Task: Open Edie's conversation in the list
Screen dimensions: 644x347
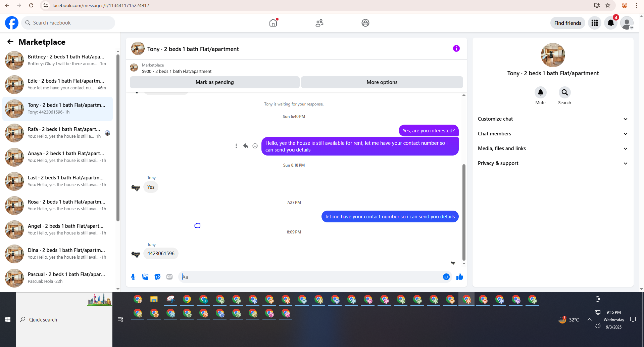Action: (57, 85)
